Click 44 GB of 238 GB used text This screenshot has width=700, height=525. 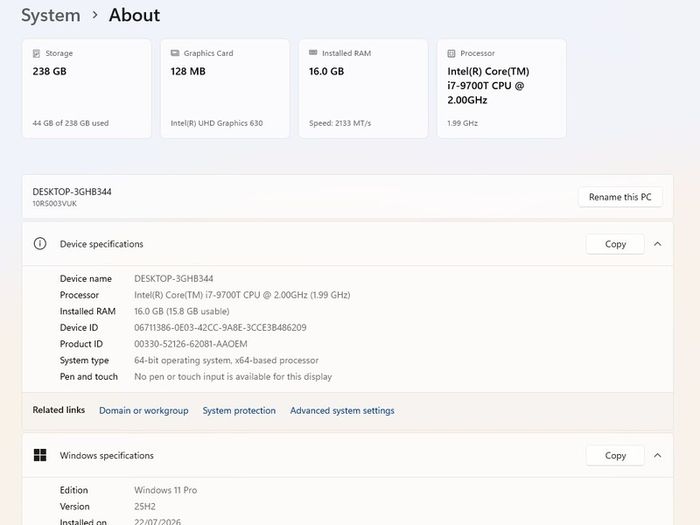click(71, 123)
